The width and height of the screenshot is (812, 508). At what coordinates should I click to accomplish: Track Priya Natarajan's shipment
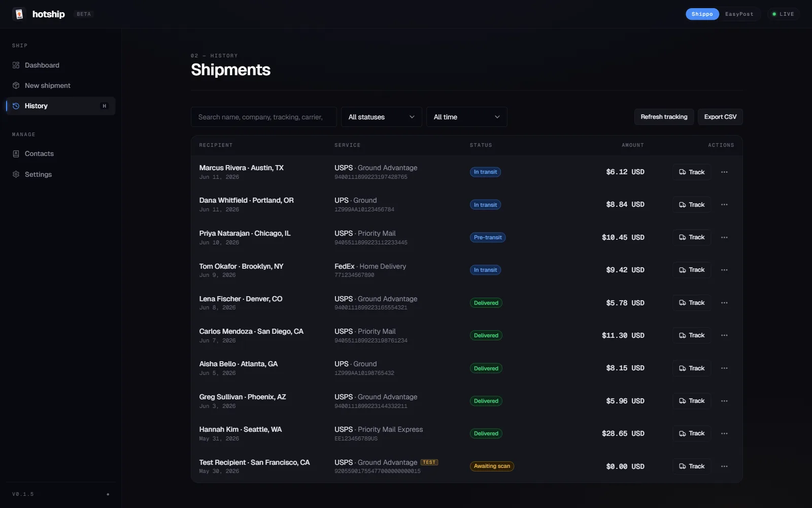click(x=692, y=237)
